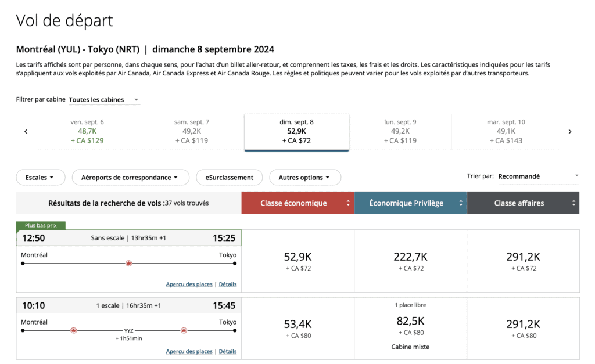The height and width of the screenshot is (364, 595).
Task: Open the Filtrer par cabine dropdown
Action: [103, 100]
